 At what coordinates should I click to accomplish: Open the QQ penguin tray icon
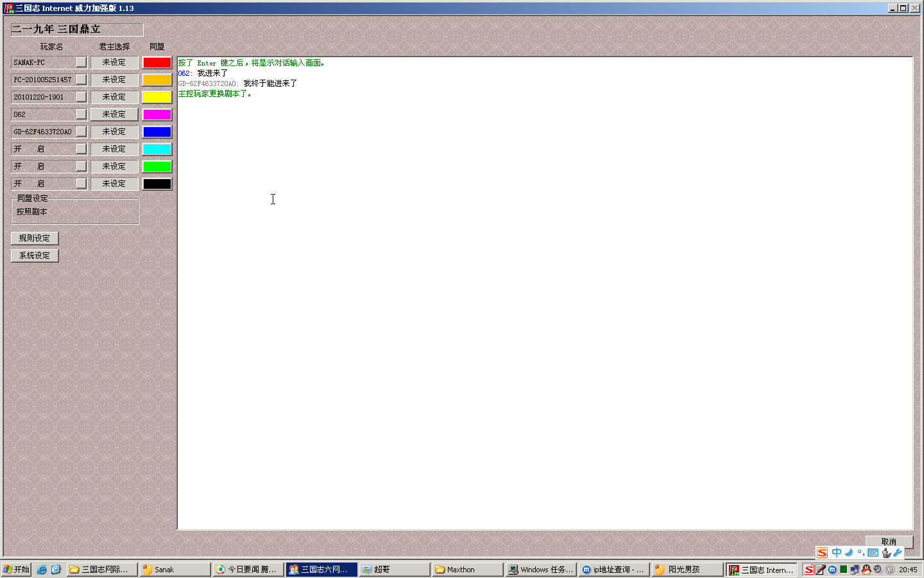point(866,570)
